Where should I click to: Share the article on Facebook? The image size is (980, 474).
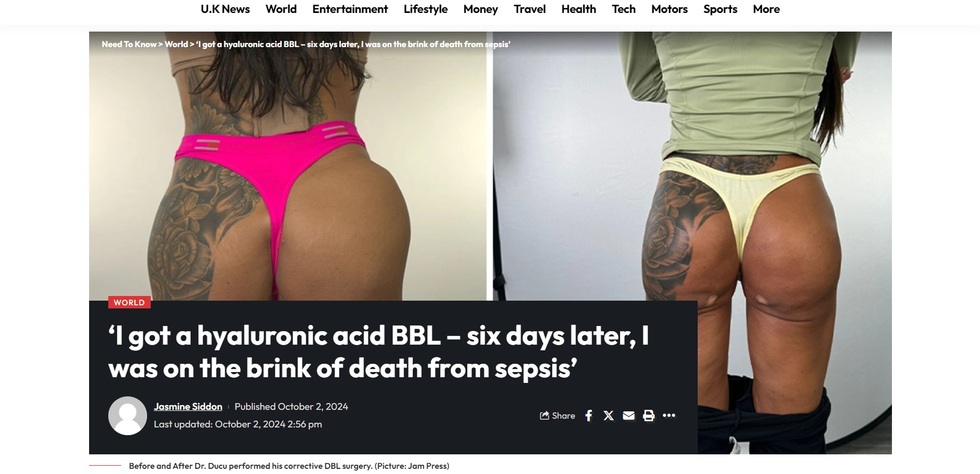coord(588,416)
